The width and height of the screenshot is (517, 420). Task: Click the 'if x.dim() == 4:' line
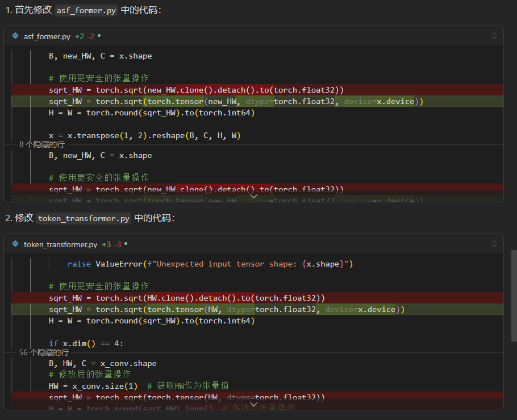coord(86,343)
